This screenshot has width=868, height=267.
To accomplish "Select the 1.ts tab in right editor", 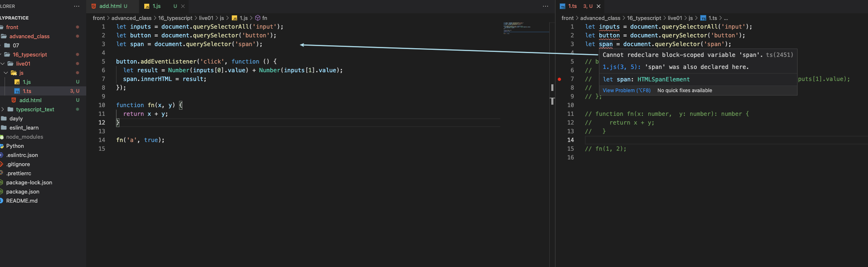I will tap(572, 6).
